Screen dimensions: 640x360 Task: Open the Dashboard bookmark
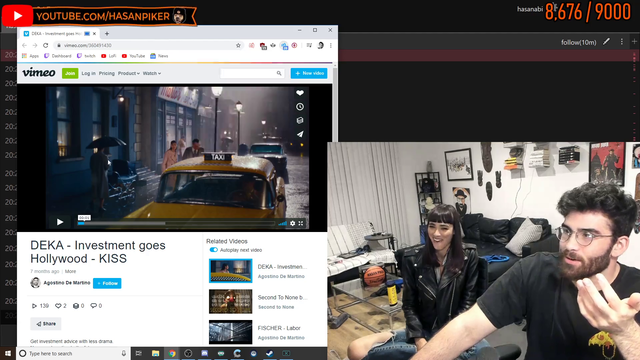tap(58, 56)
